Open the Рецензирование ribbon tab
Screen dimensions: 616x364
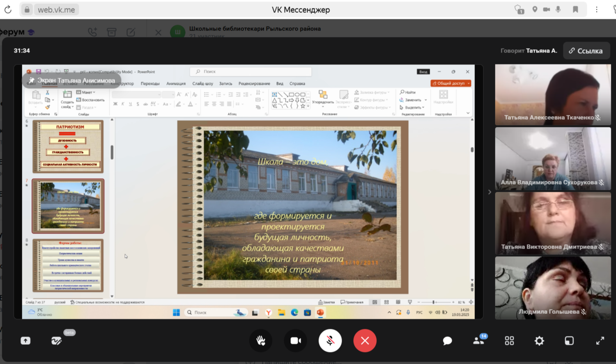[254, 83]
